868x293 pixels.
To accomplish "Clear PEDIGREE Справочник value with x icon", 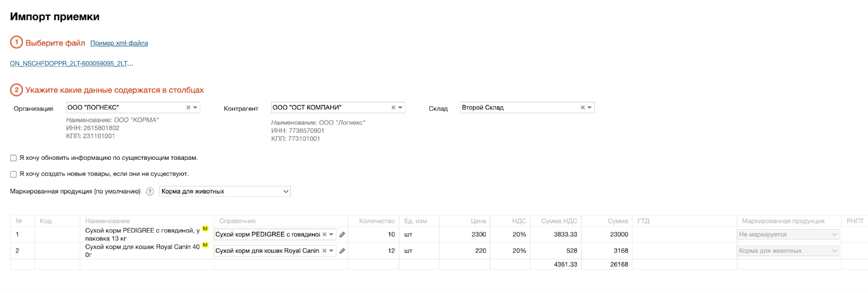I will (x=324, y=235).
